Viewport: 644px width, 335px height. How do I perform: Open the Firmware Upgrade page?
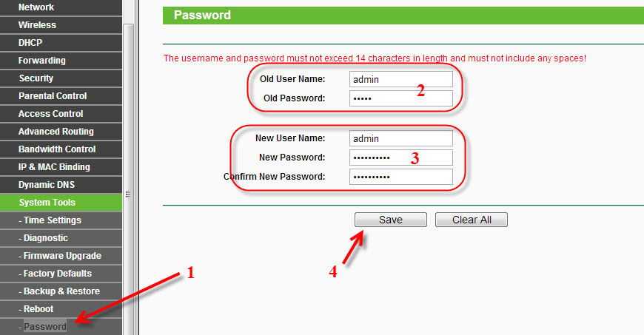click(x=61, y=255)
